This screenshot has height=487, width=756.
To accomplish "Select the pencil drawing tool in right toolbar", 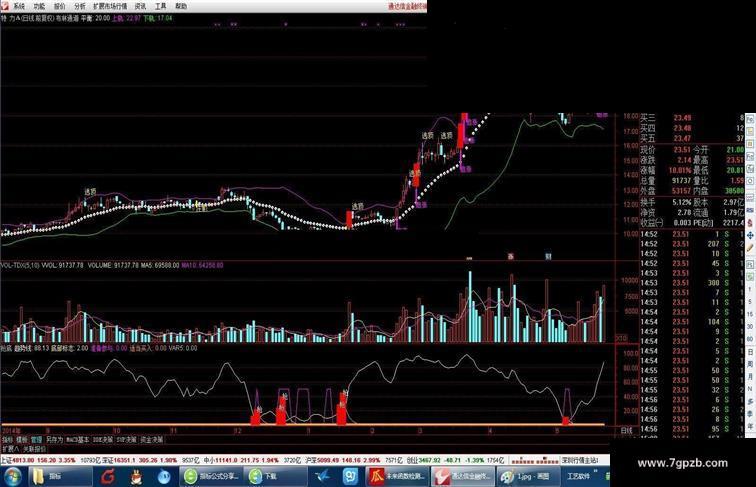I will (x=750, y=248).
